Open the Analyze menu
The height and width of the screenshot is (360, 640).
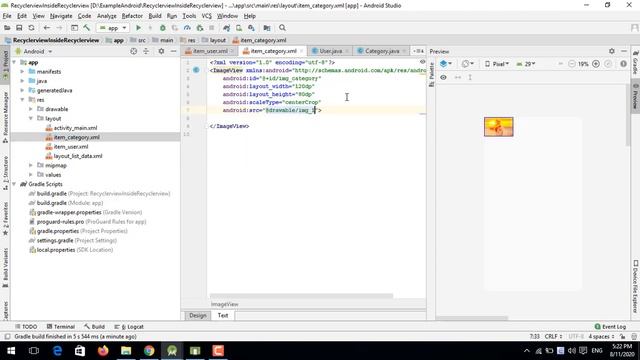pyautogui.click(x=107, y=16)
